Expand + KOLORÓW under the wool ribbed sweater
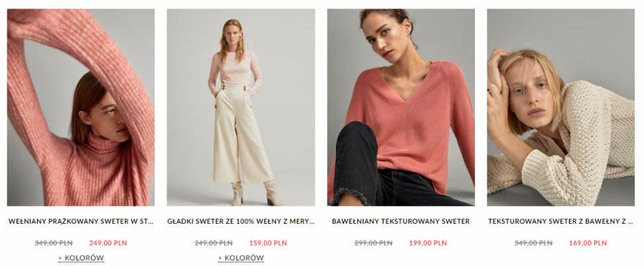The height and width of the screenshot is (267, 644). coord(81,258)
